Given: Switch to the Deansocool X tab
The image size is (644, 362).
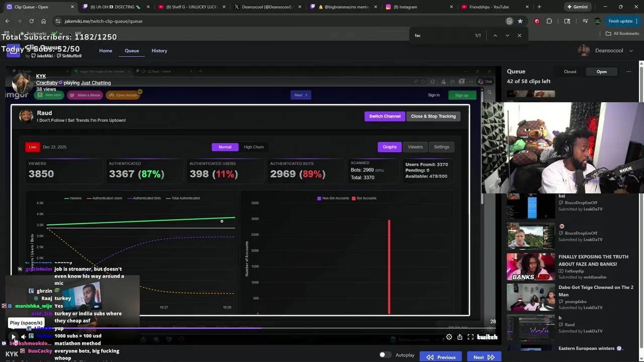Looking at the screenshot, I should tap(268, 7).
